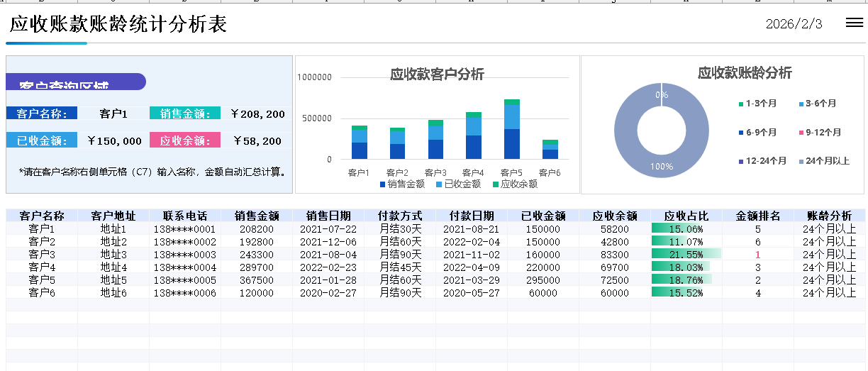868x371 pixels.
Task: Click the 1-3个月 legend color marker
Action: point(741,104)
